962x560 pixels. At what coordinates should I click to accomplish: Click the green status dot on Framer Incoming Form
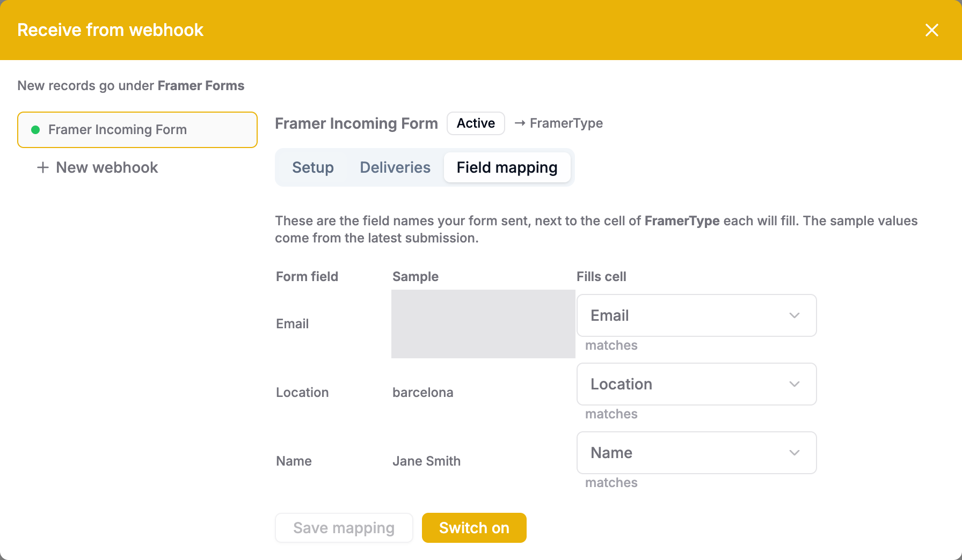[x=35, y=130]
